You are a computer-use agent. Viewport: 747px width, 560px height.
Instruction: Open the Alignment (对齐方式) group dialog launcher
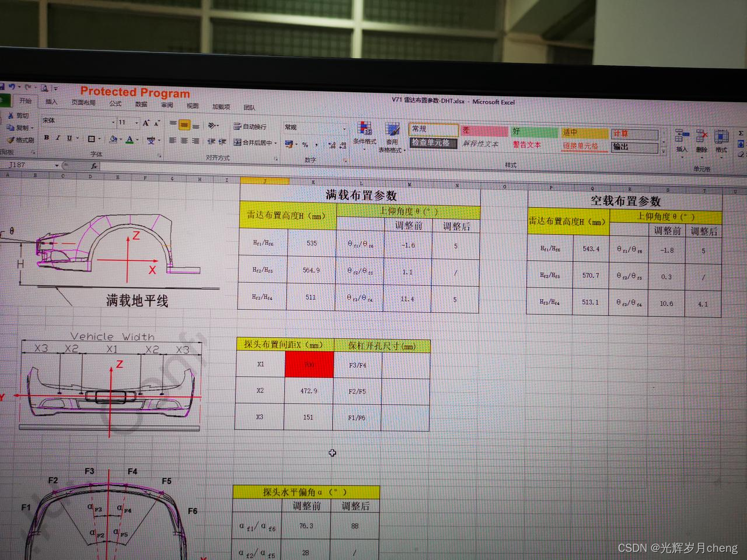click(275, 159)
